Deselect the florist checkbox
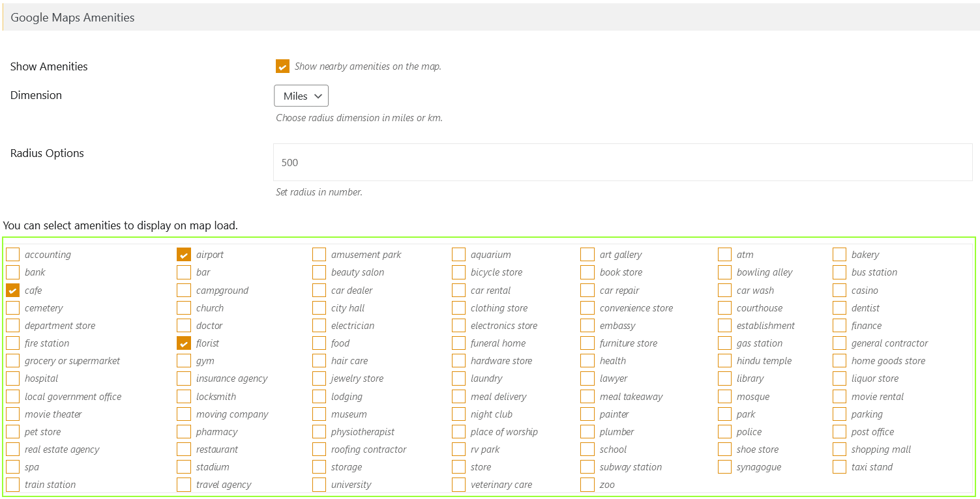Screen dimensions: 980x499 click(184, 343)
